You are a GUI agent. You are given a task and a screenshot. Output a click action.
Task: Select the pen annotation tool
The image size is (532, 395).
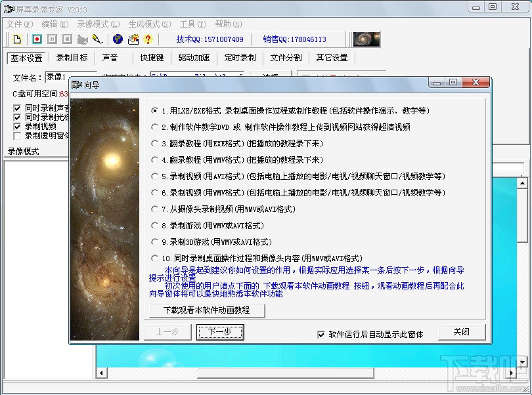coord(96,39)
